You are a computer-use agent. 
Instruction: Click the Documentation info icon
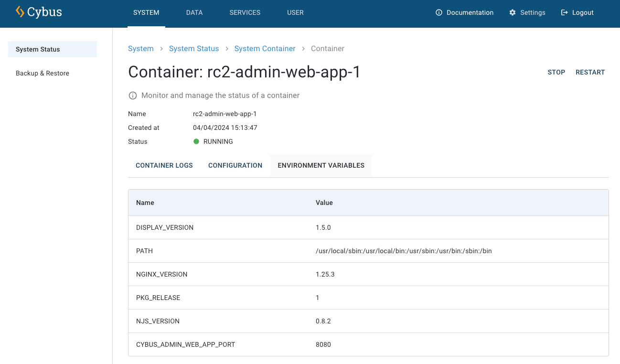439,13
